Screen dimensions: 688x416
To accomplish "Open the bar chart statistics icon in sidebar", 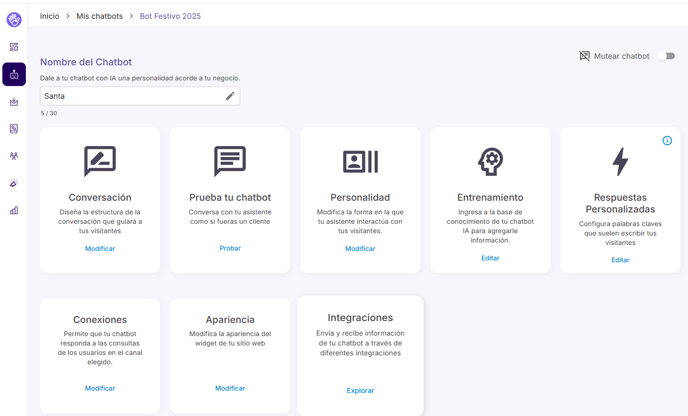I will coord(14,211).
